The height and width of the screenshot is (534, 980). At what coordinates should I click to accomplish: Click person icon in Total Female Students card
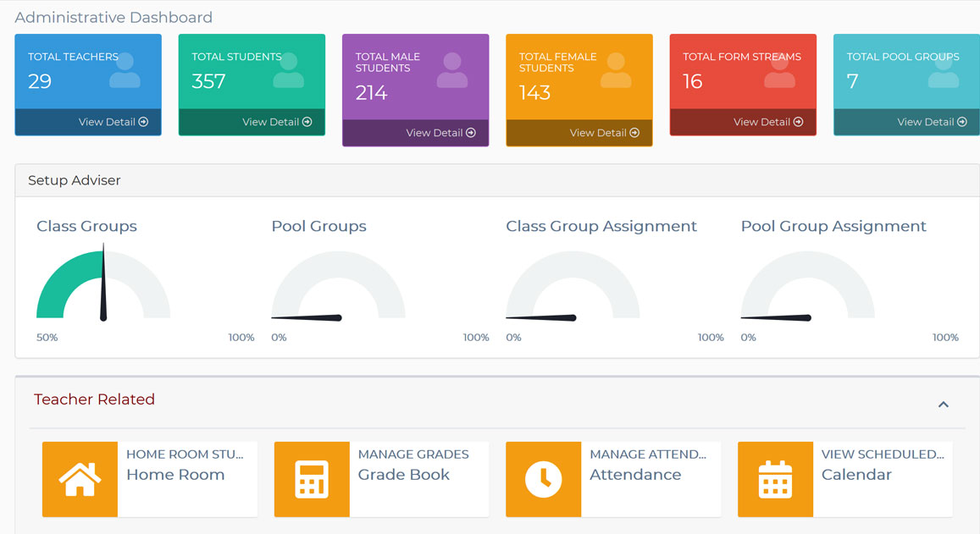(616, 71)
